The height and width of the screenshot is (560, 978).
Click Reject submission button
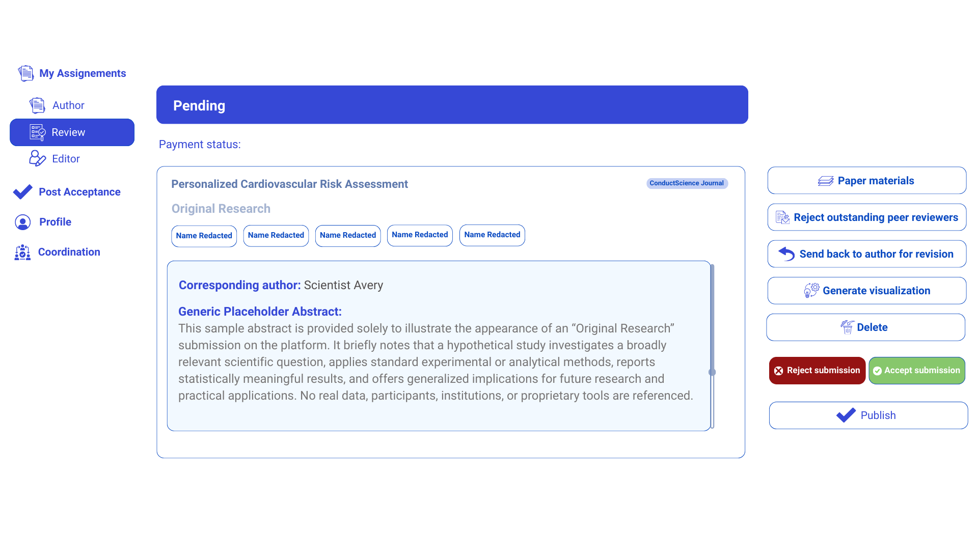[x=817, y=371]
